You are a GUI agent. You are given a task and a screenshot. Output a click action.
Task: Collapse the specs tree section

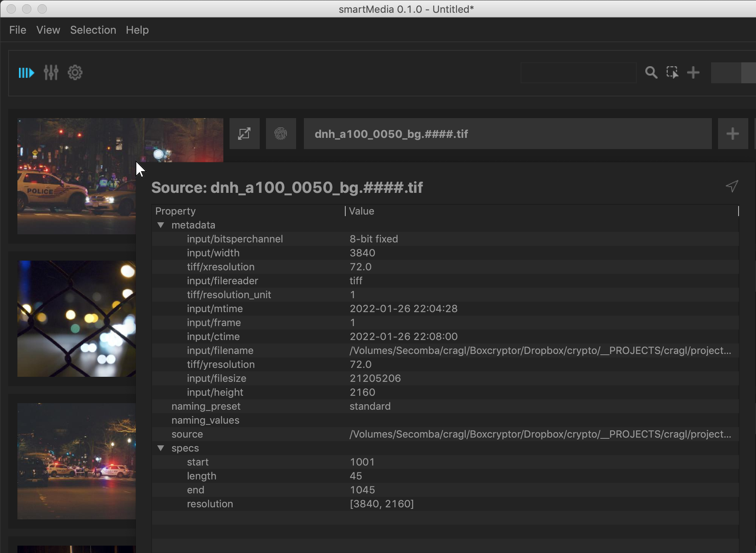(161, 448)
